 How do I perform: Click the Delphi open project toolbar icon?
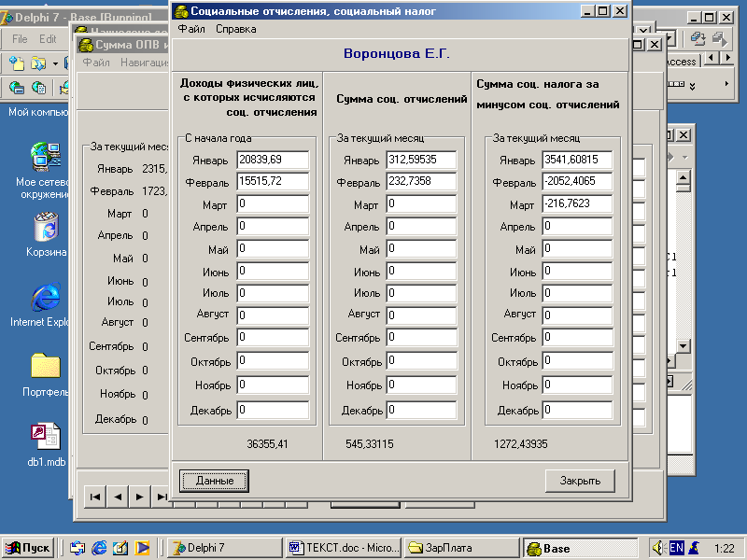coord(38,63)
